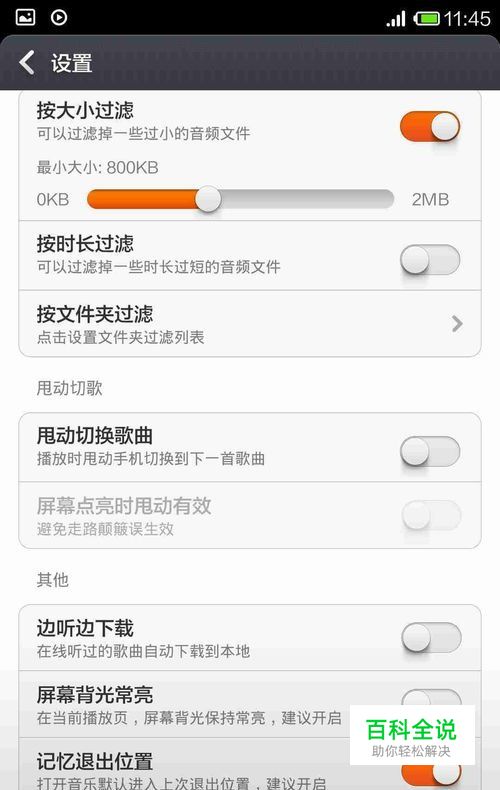500x790 pixels.
Task: Enable the 按时长过滤 toggle
Action: [x=430, y=260]
